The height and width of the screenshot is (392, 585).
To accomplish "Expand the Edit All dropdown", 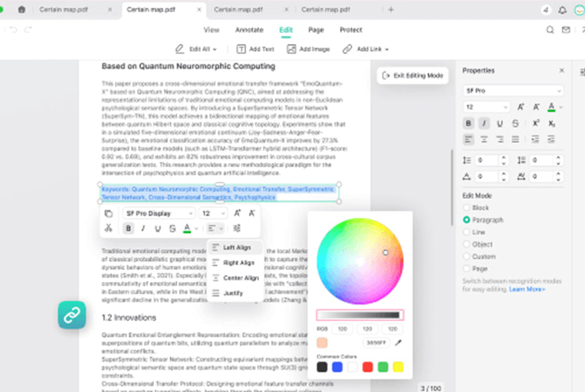I will click(x=197, y=50).
